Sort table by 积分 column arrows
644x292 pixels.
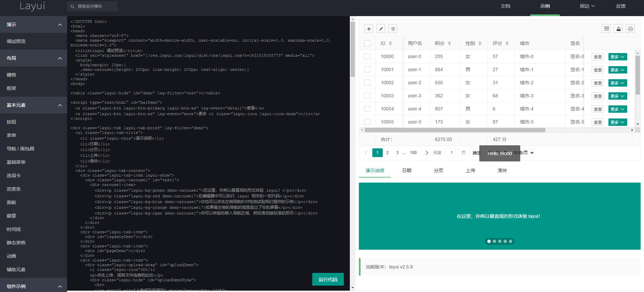(449, 43)
